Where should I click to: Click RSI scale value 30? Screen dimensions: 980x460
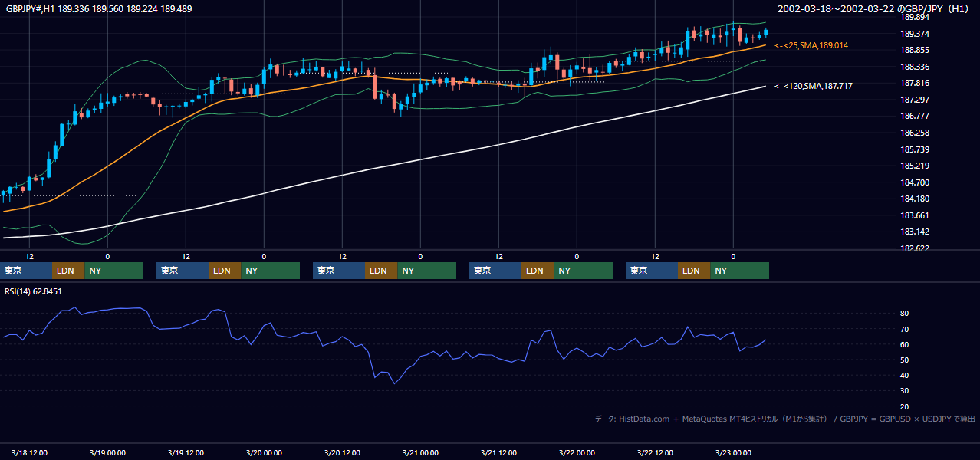(x=905, y=390)
